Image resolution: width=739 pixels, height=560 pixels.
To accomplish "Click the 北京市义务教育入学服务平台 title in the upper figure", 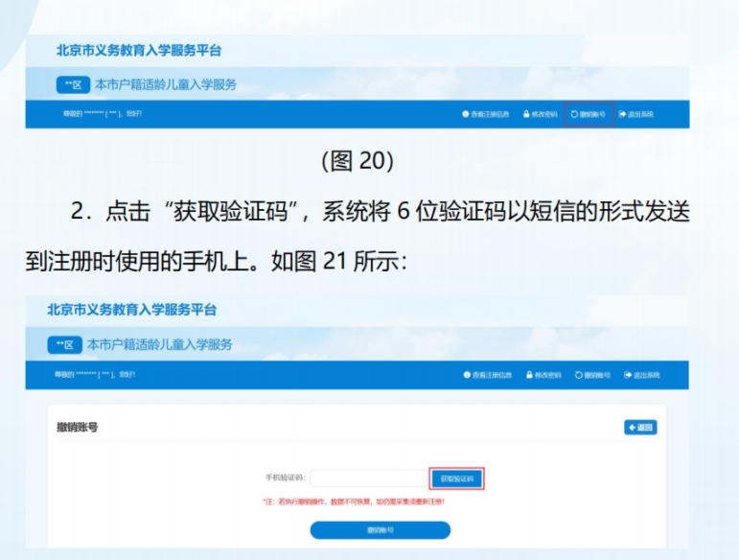I will tap(139, 50).
